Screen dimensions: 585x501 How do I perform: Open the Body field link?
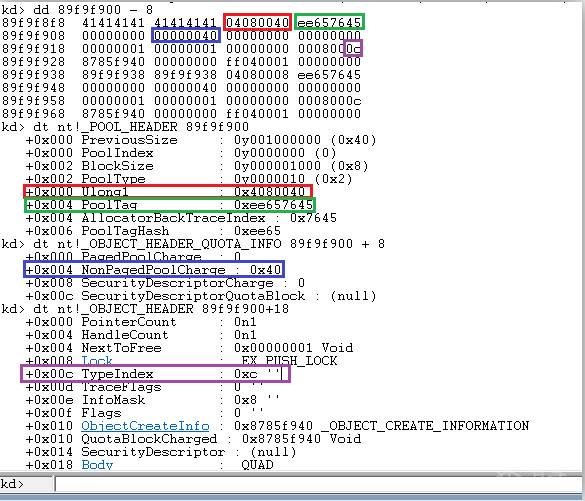coord(97,465)
